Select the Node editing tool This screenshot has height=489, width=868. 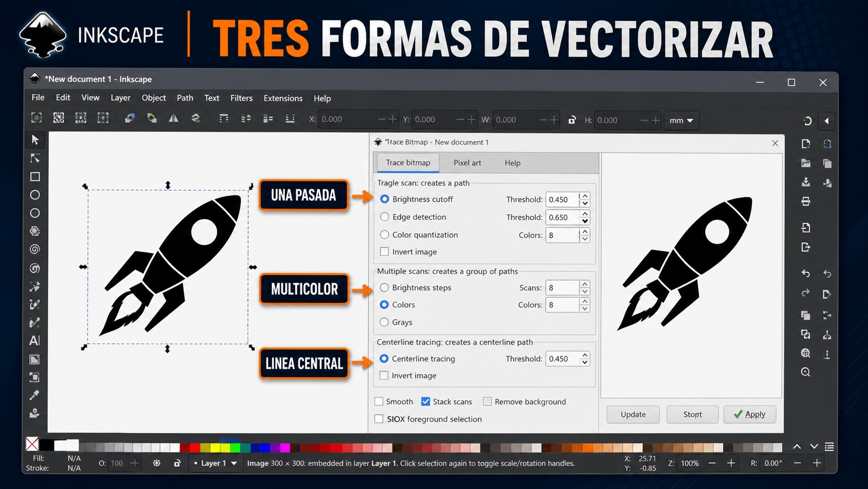(x=35, y=158)
